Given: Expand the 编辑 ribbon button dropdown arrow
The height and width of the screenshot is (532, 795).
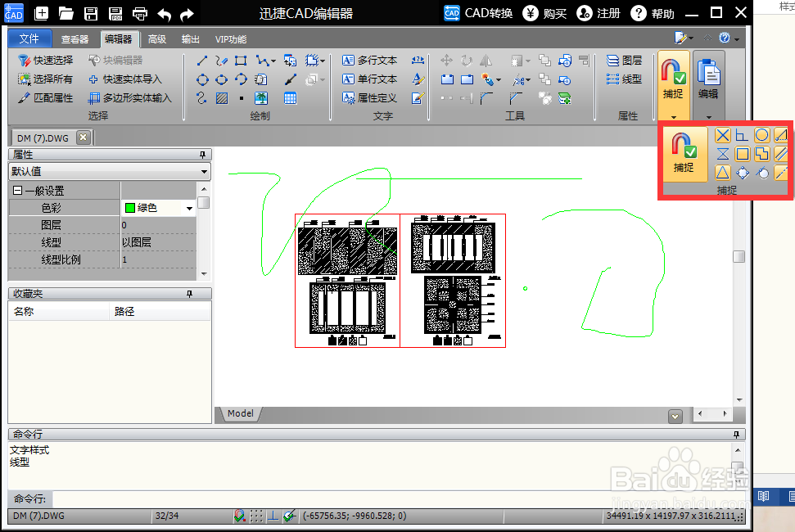Looking at the screenshot, I should pyautogui.click(x=709, y=118).
